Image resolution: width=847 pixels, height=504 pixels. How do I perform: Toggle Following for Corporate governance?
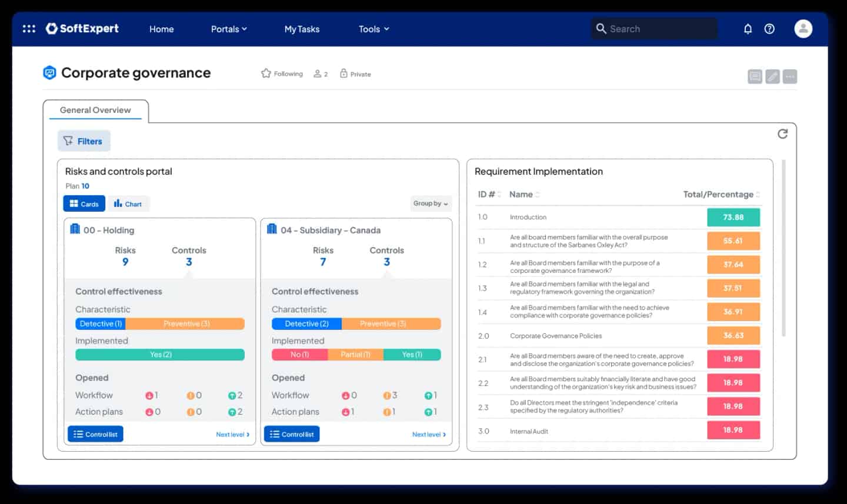coord(281,74)
